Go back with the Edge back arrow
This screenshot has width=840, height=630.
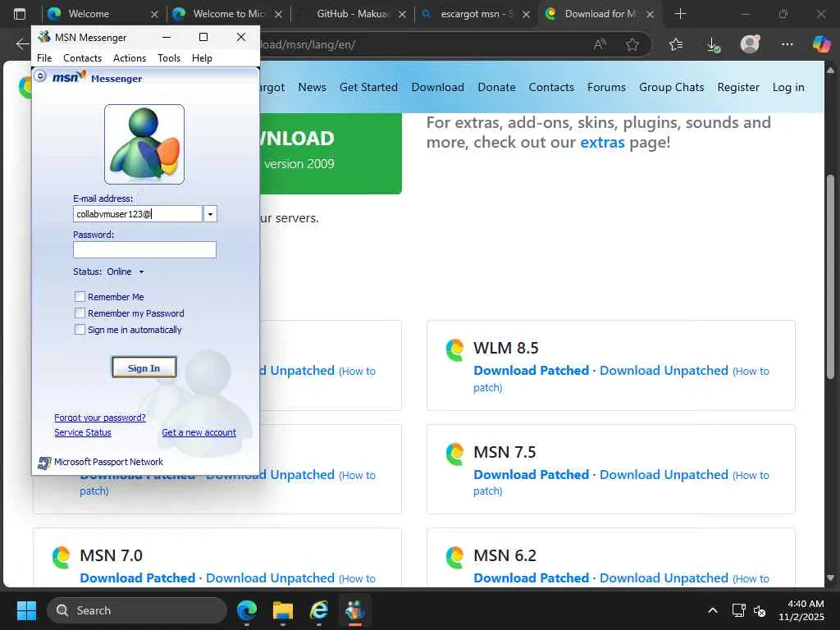pos(22,44)
